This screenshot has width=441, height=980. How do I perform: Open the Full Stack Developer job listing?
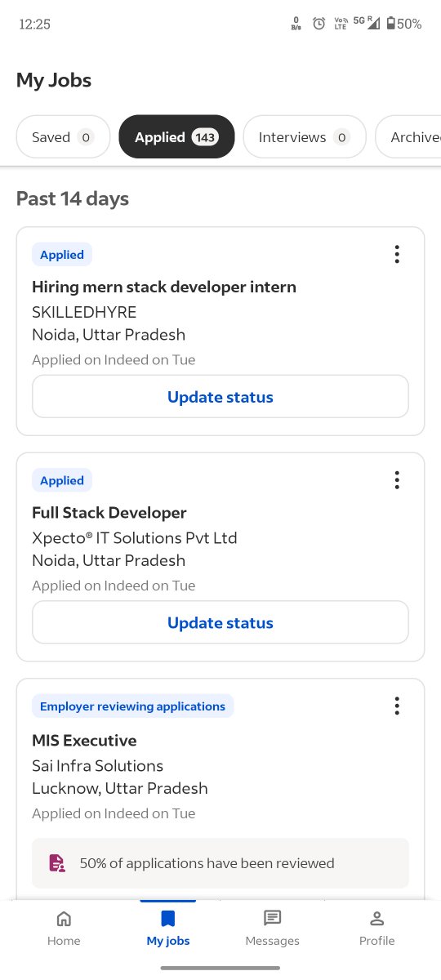[x=109, y=513]
